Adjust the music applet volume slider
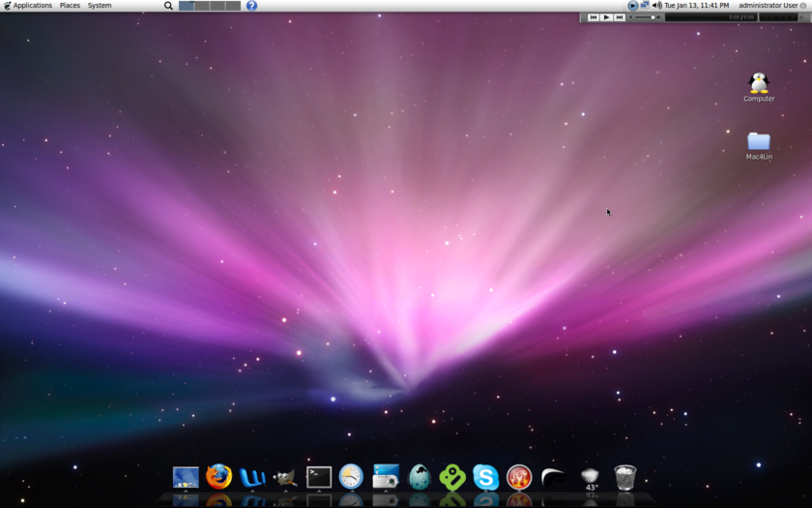The width and height of the screenshot is (812, 508). click(645, 17)
